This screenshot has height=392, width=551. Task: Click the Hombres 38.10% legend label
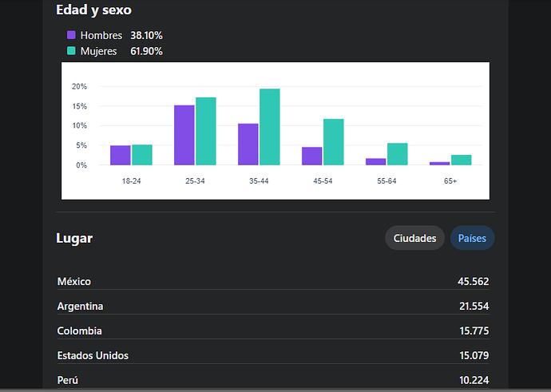121,35
